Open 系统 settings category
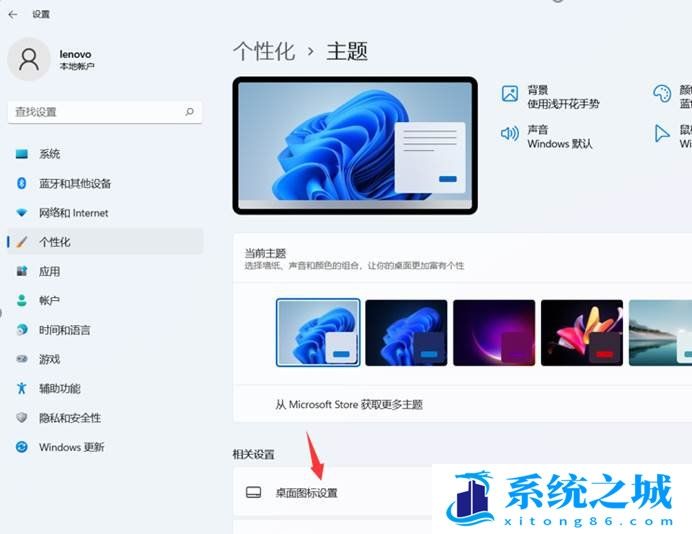692x534 pixels. click(x=105, y=154)
